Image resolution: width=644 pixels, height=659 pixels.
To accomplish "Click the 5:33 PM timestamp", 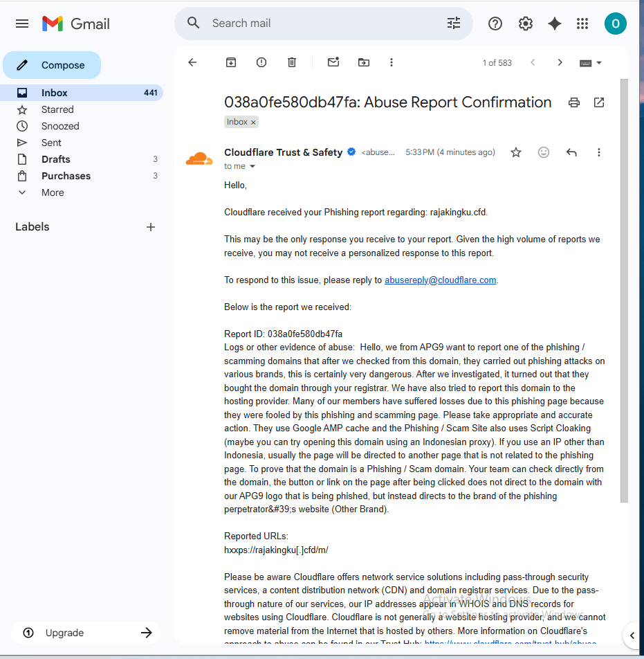I will click(450, 152).
